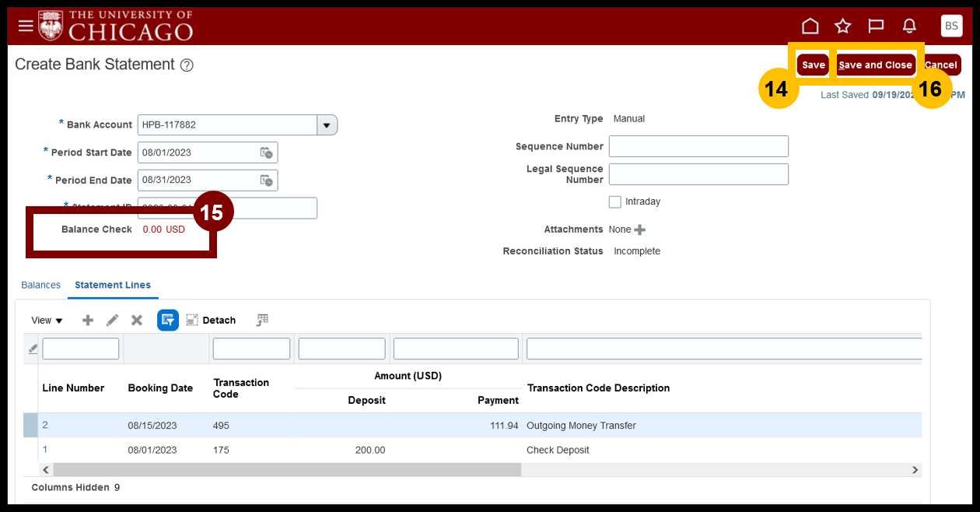Click the Deposit column header
Screen dimensions: 980x512
(x=366, y=401)
